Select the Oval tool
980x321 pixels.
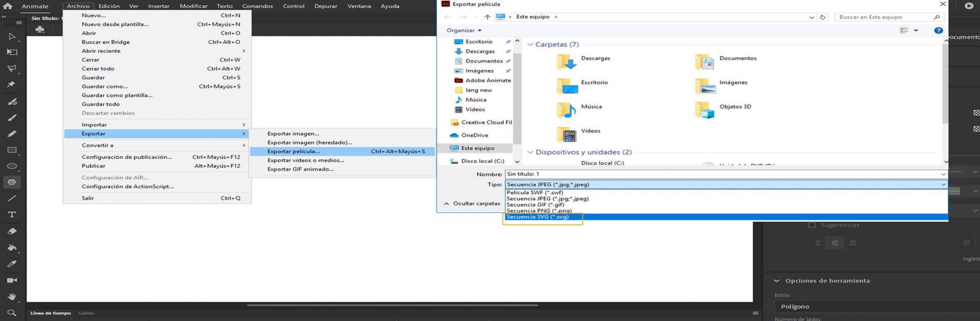[12, 166]
